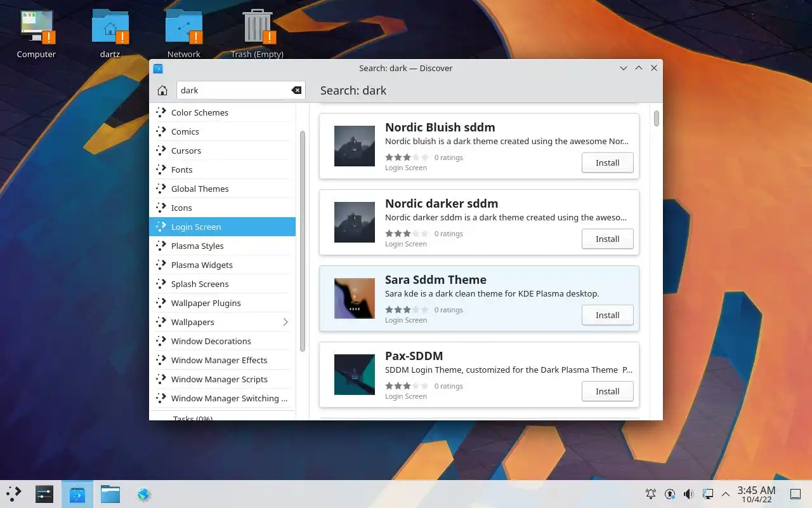Open the Nordic Bluish sddm title
Image resolution: width=812 pixels, height=508 pixels.
440,127
